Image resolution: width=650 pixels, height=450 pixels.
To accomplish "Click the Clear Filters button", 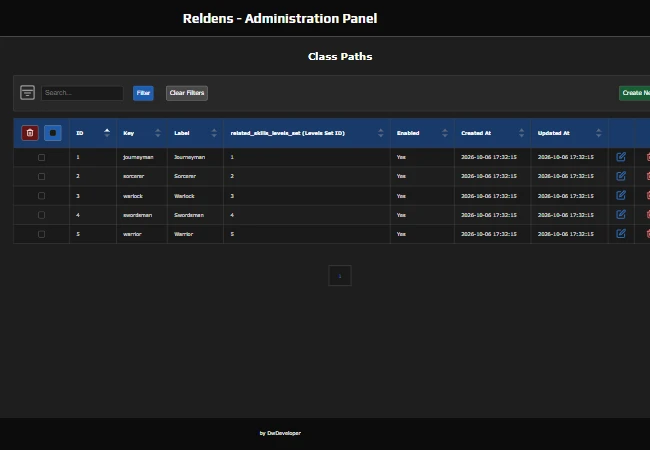I will tap(187, 93).
